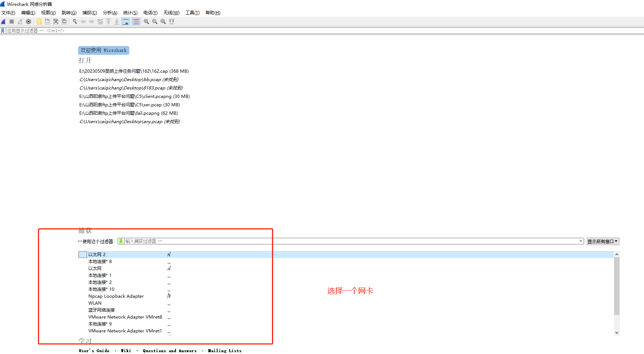Open the 帮助(H) menu

(x=213, y=13)
